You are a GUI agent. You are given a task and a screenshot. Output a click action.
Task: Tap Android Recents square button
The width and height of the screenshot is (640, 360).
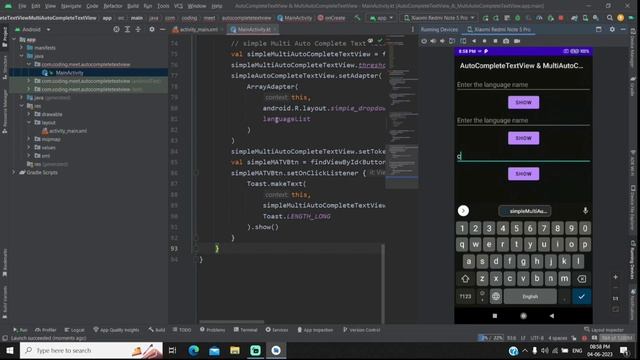tap(495, 316)
